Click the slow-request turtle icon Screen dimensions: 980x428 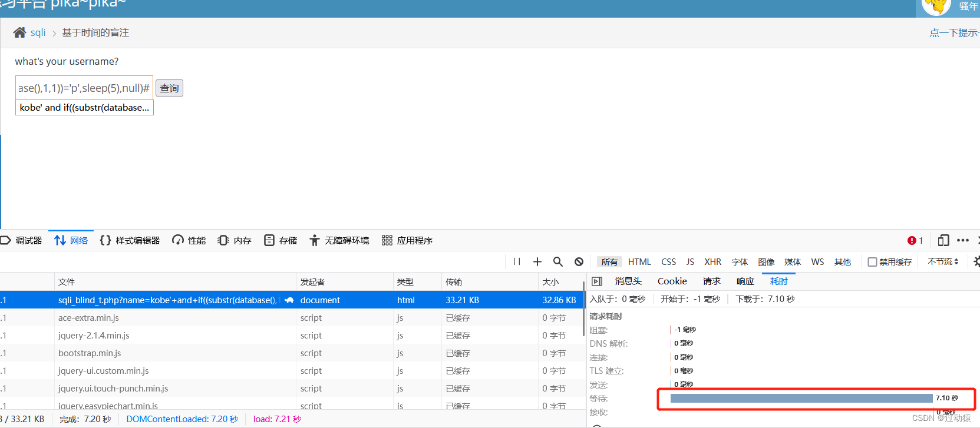[289, 300]
